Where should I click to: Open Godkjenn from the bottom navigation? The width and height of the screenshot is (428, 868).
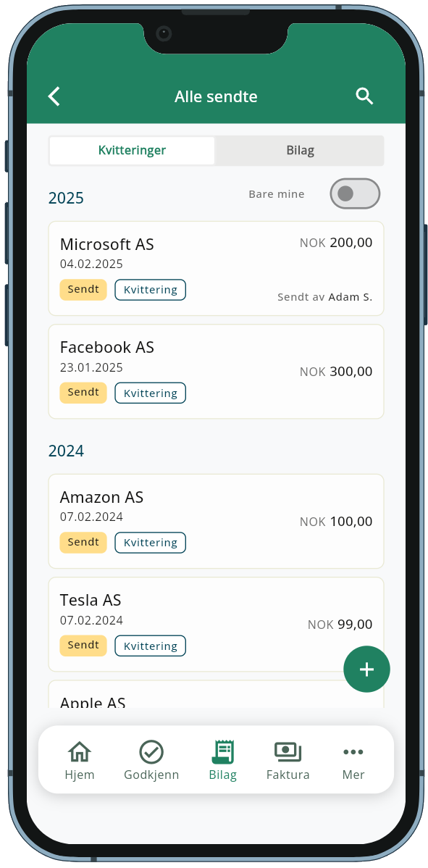tap(151, 761)
